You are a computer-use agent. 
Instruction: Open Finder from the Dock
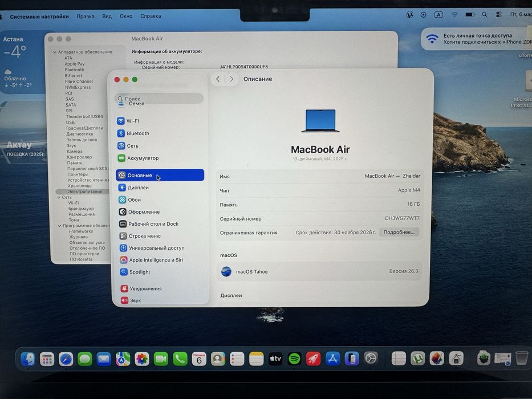(x=28, y=359)
